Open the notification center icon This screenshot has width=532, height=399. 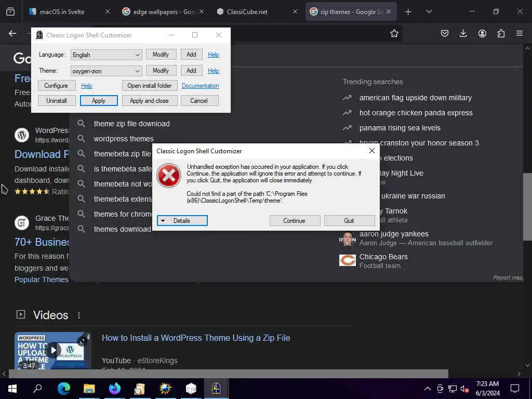point(515,389)
